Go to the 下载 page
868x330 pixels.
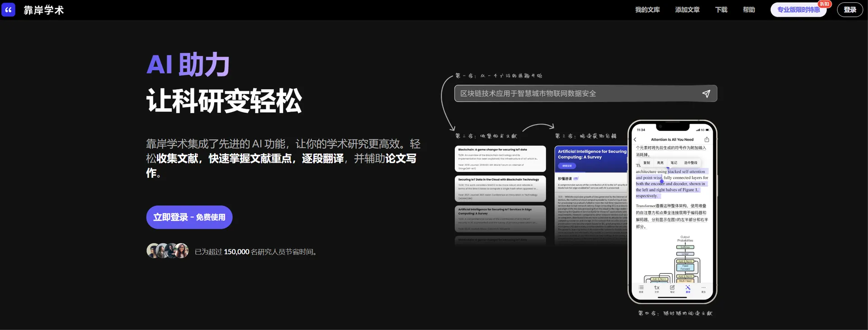pos(721,9)
